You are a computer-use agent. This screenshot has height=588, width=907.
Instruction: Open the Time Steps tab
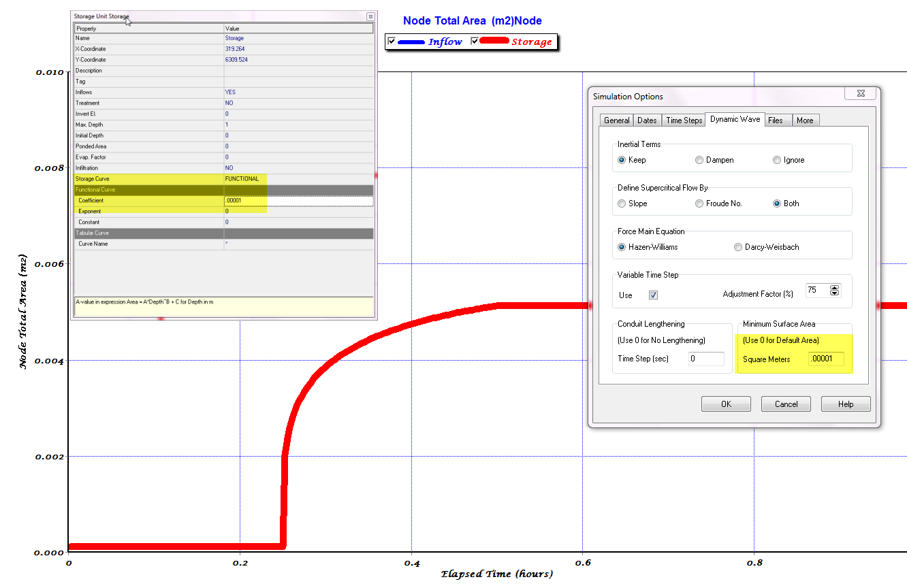coord(684,120)
